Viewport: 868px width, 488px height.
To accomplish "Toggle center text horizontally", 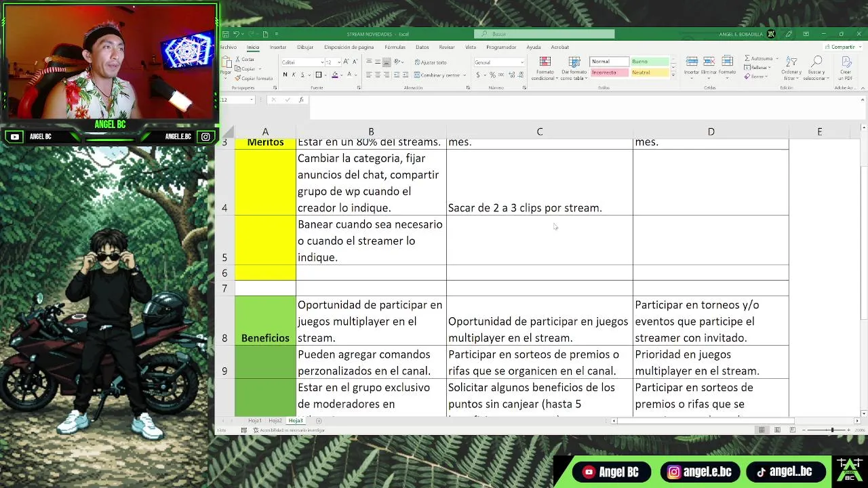I will 378,75.
